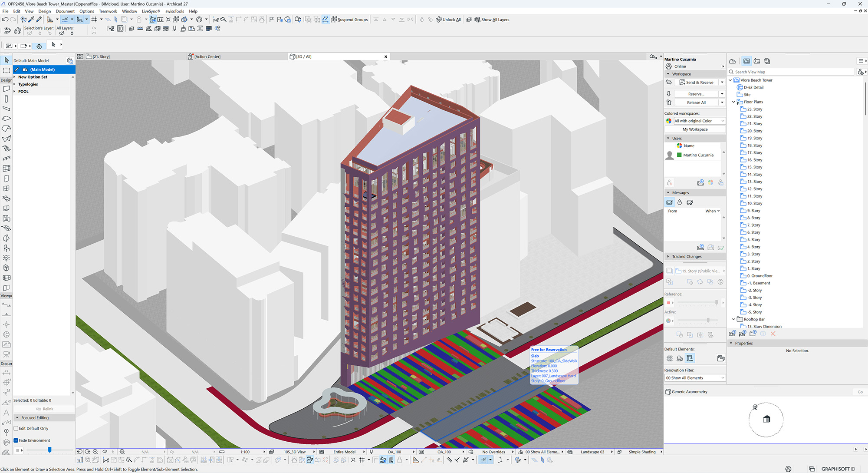Viewport: 868px width, 473px height.
Task: Open the Teamwork menu
Action: click(x=108, y=11)
